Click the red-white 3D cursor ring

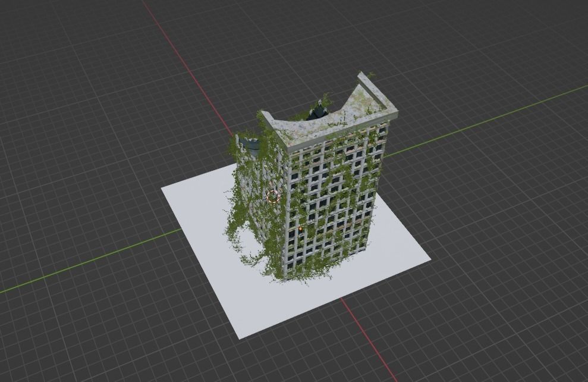coord(273,196)
